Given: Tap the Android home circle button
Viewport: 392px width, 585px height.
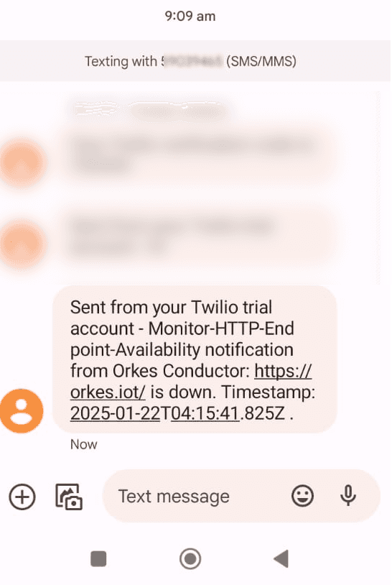Looking at the screenshot, I should tap(190, 558).
